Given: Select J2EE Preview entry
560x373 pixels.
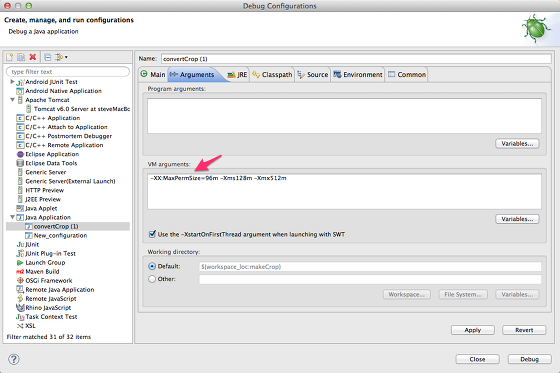Looking at the screenshot, I should point(43,199).
